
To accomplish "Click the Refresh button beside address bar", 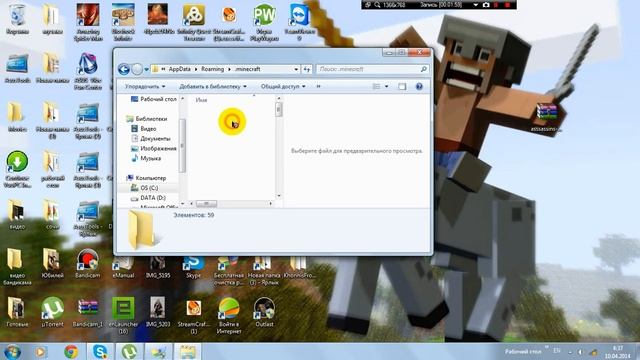I will [307, 69].
